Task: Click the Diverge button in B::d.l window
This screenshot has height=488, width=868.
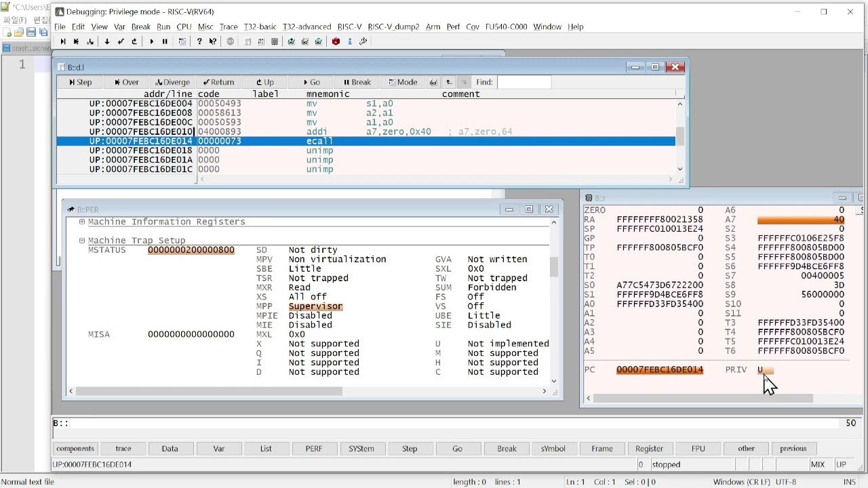Action: point(172,82)
